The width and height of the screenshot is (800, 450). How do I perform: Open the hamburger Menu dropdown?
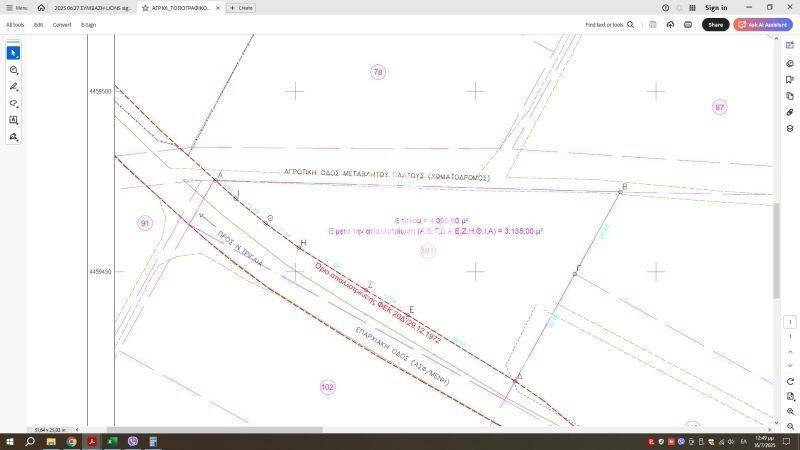(x=16, y=7)
